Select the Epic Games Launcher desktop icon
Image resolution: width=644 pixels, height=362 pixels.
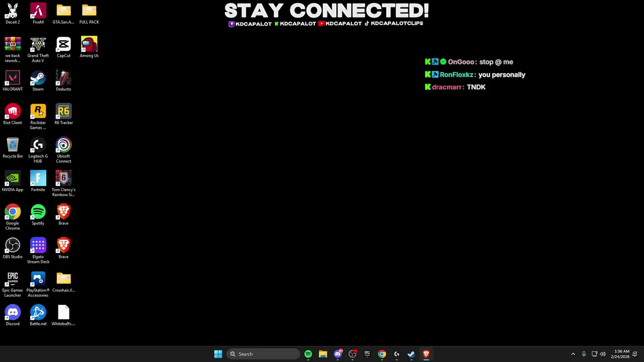click(13, 284)
